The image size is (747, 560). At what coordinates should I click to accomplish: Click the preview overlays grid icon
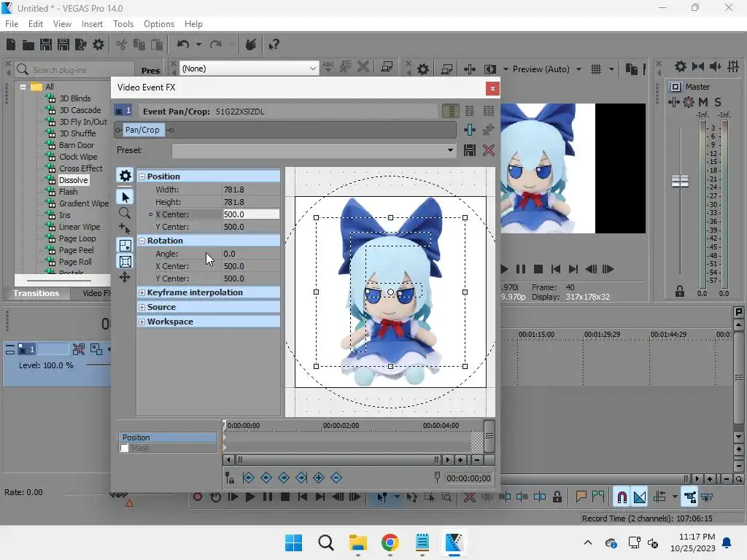pyautogui.click(x=596, y=69)
